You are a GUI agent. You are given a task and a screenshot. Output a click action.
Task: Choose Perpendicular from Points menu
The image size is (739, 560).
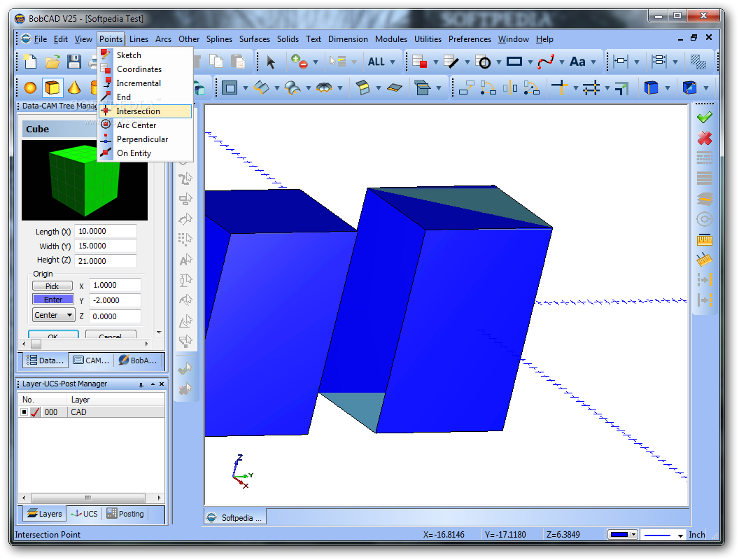tap(145, 139)
